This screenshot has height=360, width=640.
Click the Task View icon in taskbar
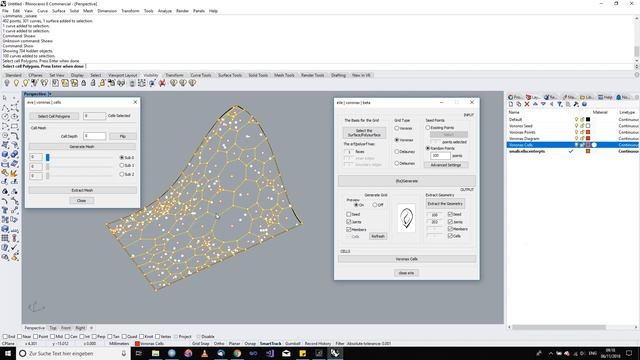(x=139, y=353)
